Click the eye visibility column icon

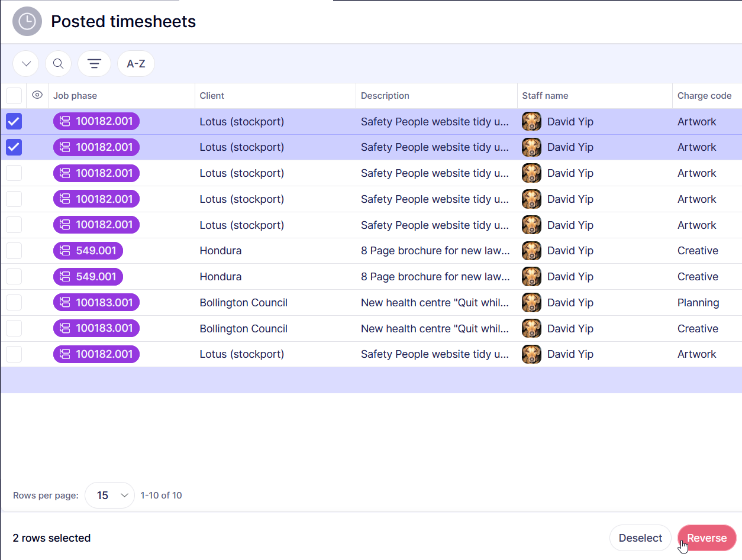[x=37, y=95]
